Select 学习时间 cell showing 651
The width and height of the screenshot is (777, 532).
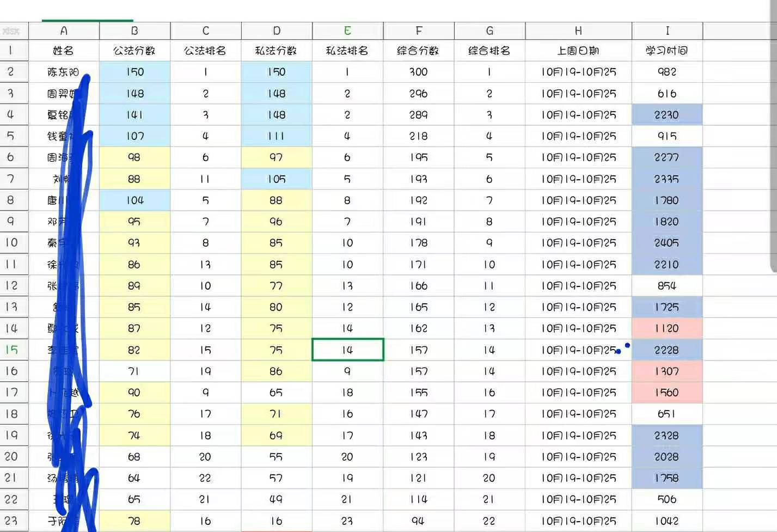[x=667, y=414]
